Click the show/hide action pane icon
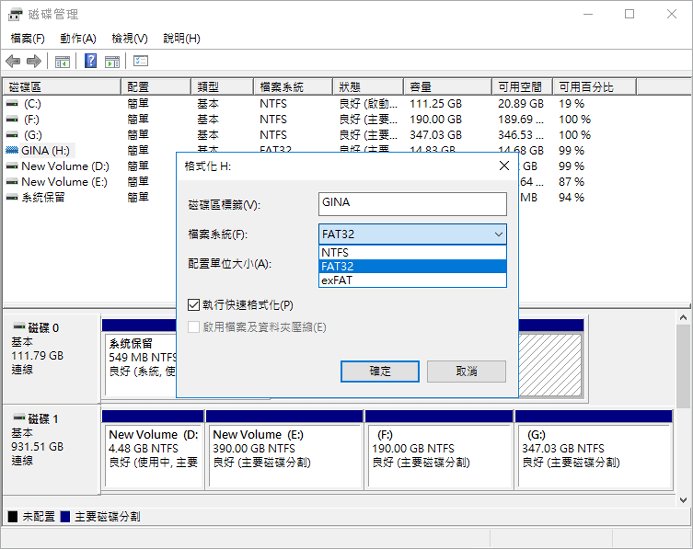The width and height of the screenshot is (693, 549). tap(111, 61)
